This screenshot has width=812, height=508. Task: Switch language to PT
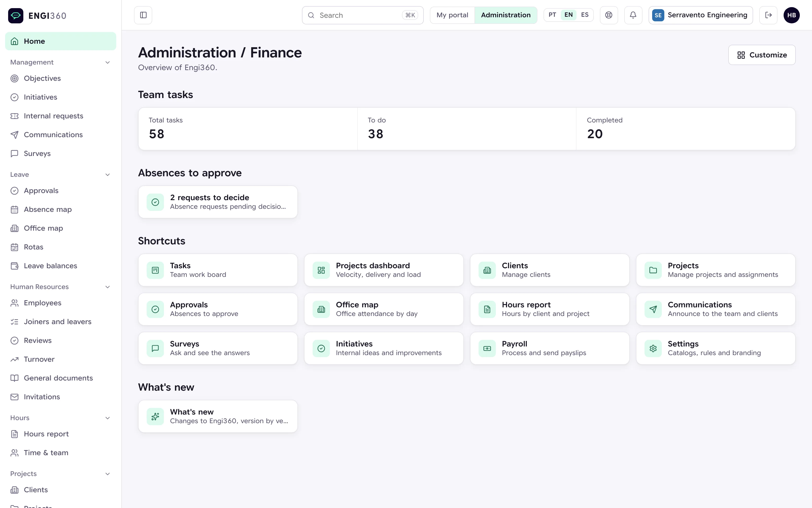(552, 15)
